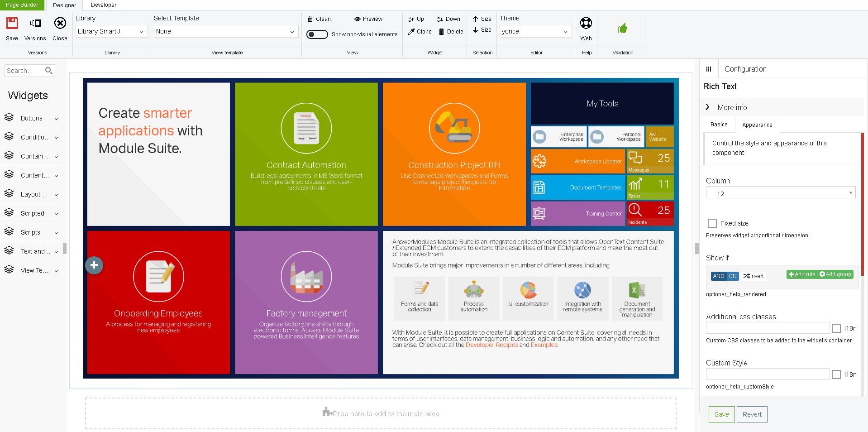The image size is (868, 432).
Task: Open the Developer Recipes link
Action: point(491,345)
